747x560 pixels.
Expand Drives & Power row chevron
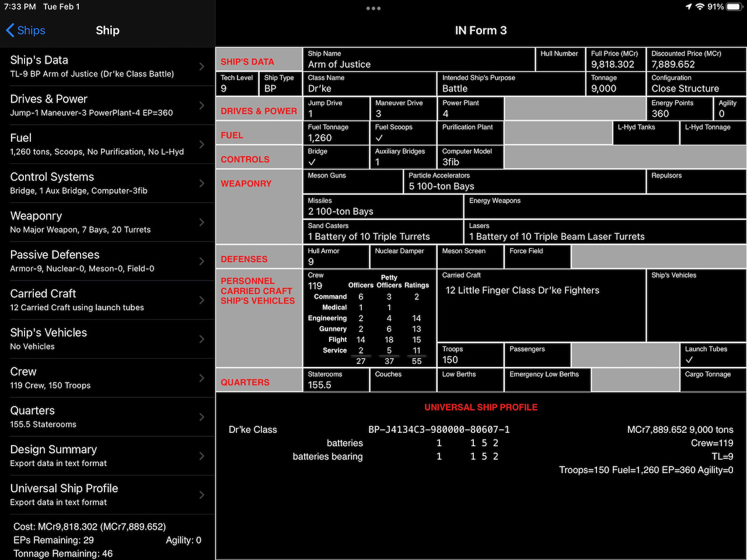click(202, 106)
